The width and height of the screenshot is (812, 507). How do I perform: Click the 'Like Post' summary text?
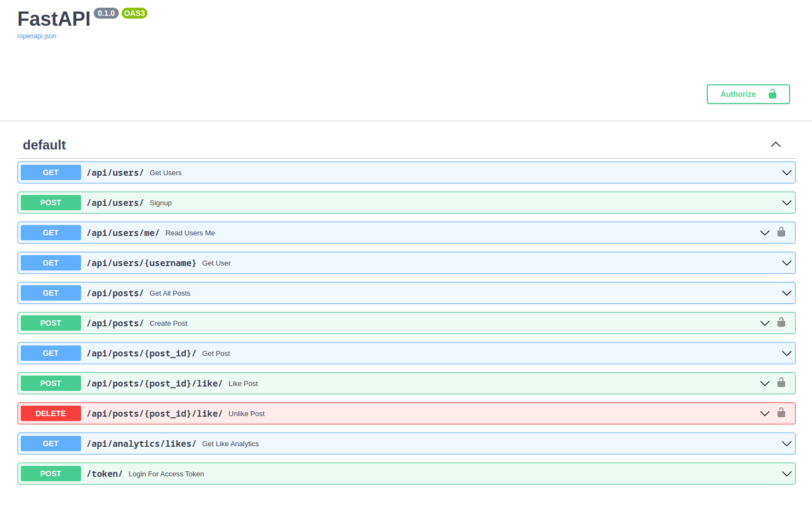point(243,384)
